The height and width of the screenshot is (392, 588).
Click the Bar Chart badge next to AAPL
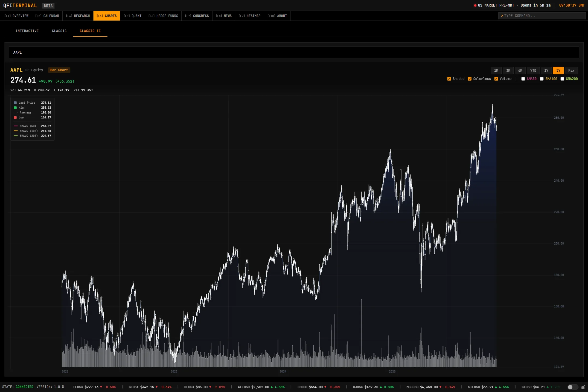59,70
